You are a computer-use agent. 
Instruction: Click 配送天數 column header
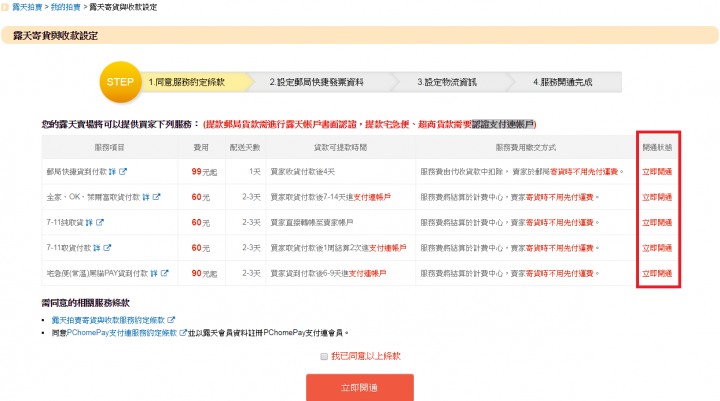coord(245,147)
